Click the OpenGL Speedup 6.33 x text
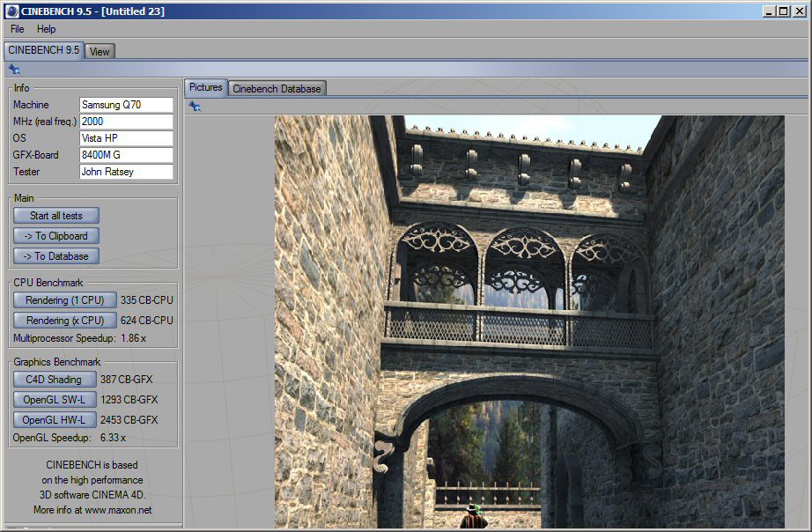This screenshot has width=812, height=532. (70, 438)
